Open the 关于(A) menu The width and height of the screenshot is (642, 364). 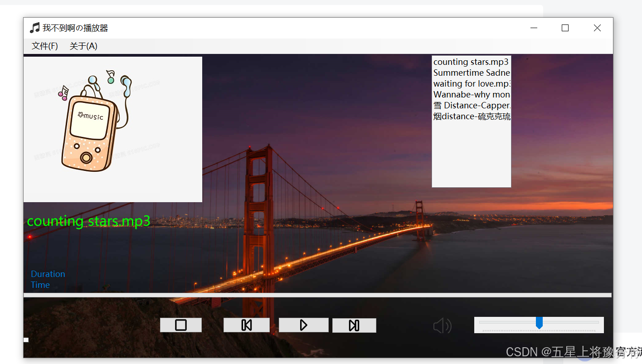click(x=83, y=46)
